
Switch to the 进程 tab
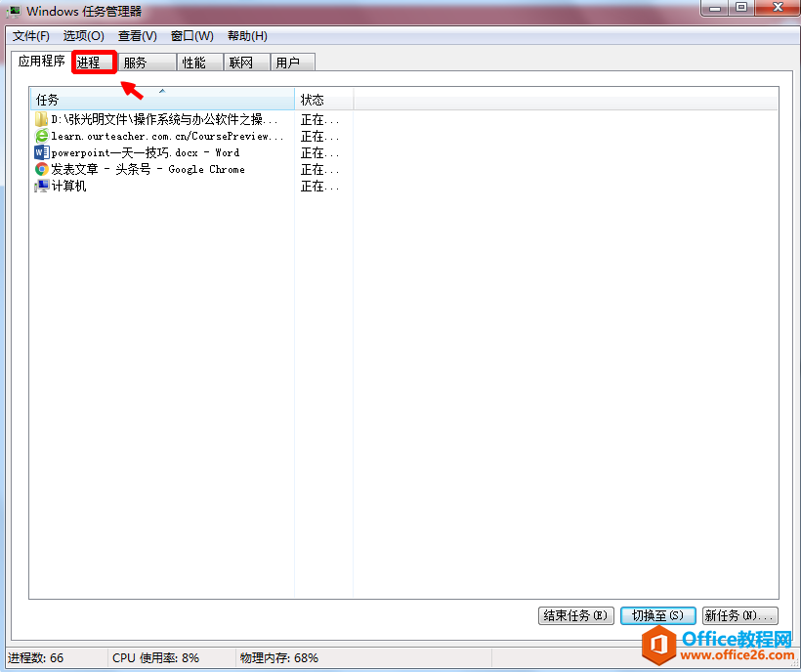(95, 63)
